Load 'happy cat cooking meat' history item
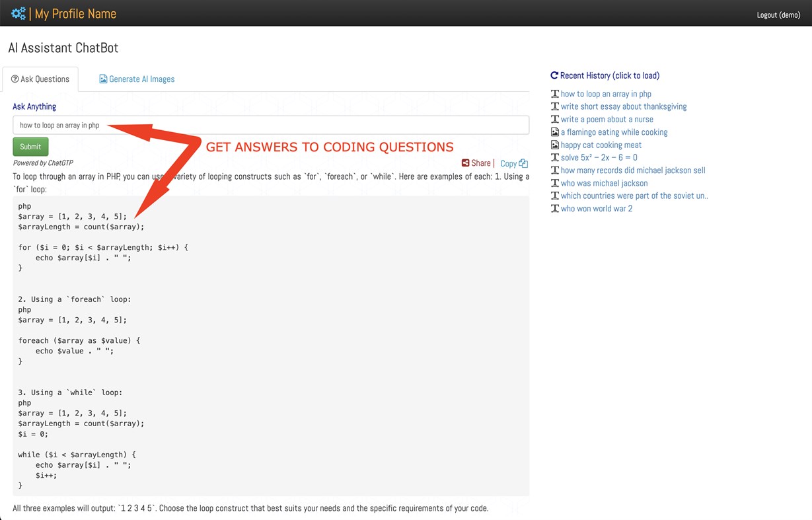 (x=601, y=145)
